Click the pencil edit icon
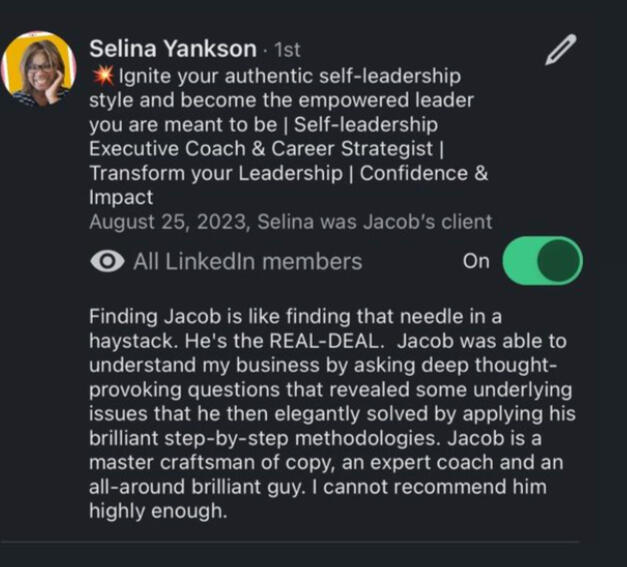The height and width of the screenshot is (567, 627). pos(561,50)
